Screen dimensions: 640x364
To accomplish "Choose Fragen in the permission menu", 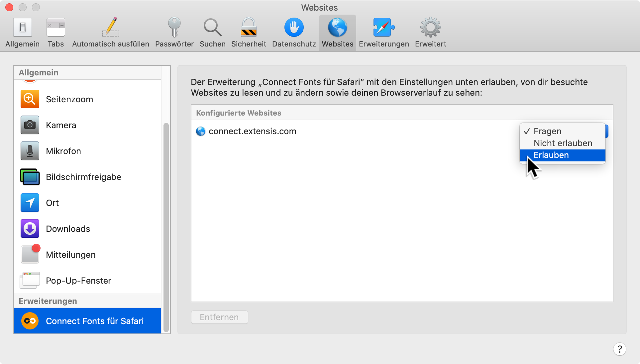I will coord(562,131).
